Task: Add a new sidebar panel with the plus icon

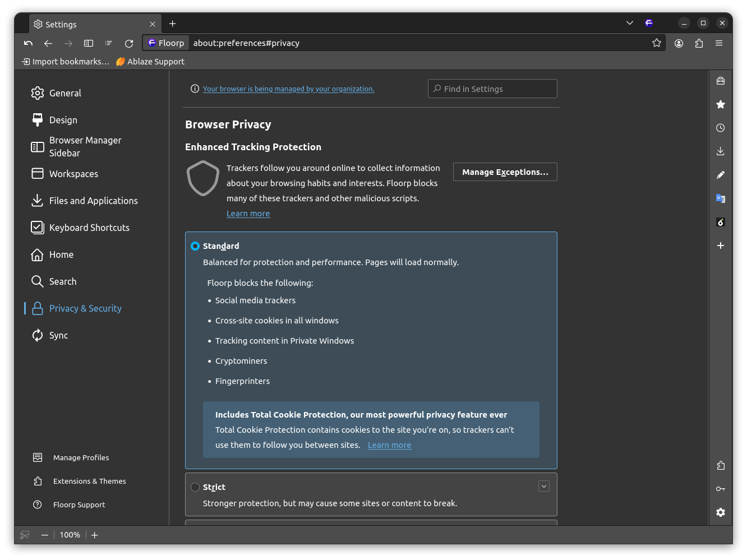Action: 721,246
